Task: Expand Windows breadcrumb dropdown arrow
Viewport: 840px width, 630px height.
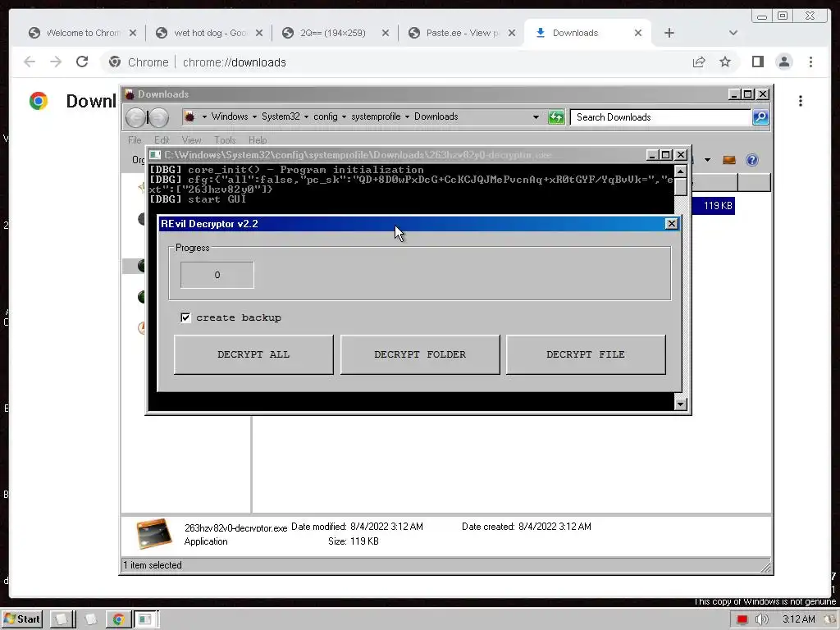Action: pyautogui.click(x=254, y=116)
